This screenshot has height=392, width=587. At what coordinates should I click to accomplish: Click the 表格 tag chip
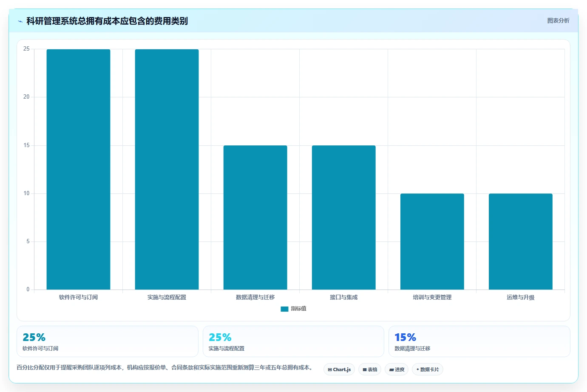point(370,369)
